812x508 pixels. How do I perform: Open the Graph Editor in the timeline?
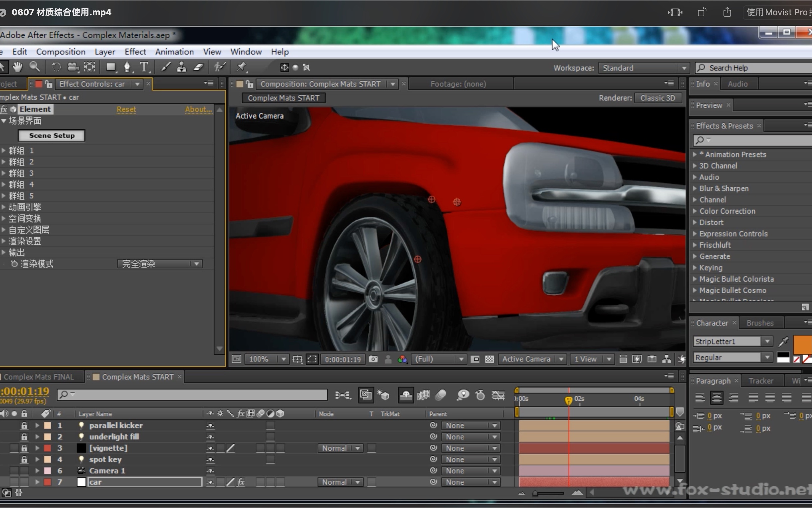coord(499,395)
